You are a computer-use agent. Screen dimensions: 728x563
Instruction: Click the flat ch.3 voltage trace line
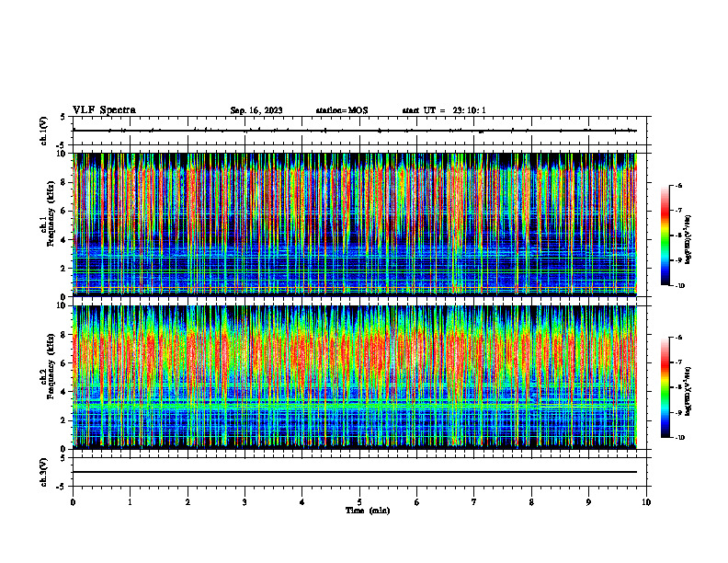(355, 472)
